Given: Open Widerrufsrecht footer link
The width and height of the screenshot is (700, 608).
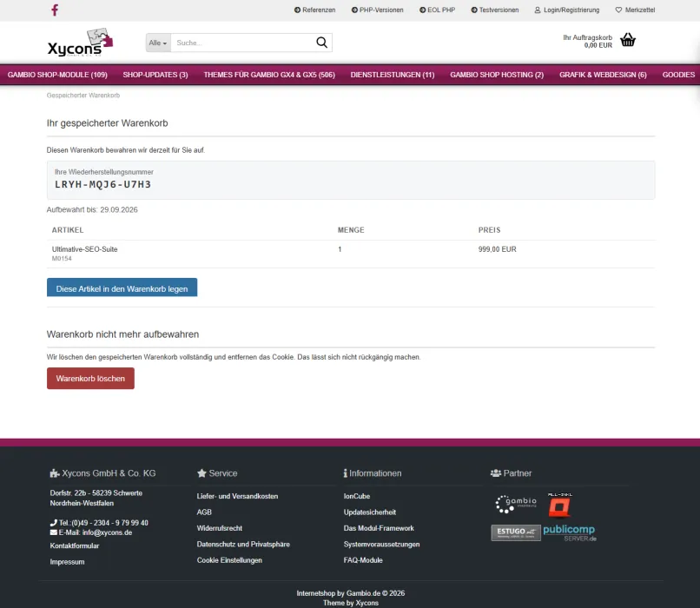Looking at the screenshot, I should pyautogui.click(x=220, y=528).
